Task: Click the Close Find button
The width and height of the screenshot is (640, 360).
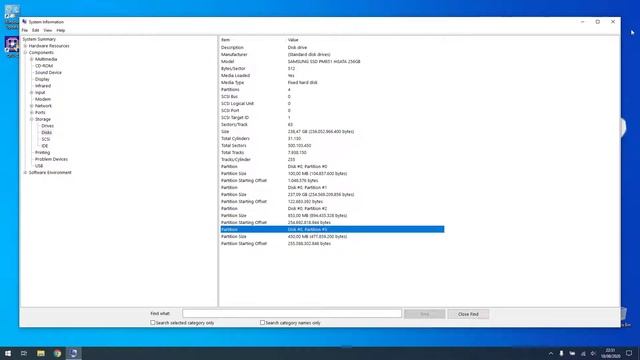Action: 468,314
